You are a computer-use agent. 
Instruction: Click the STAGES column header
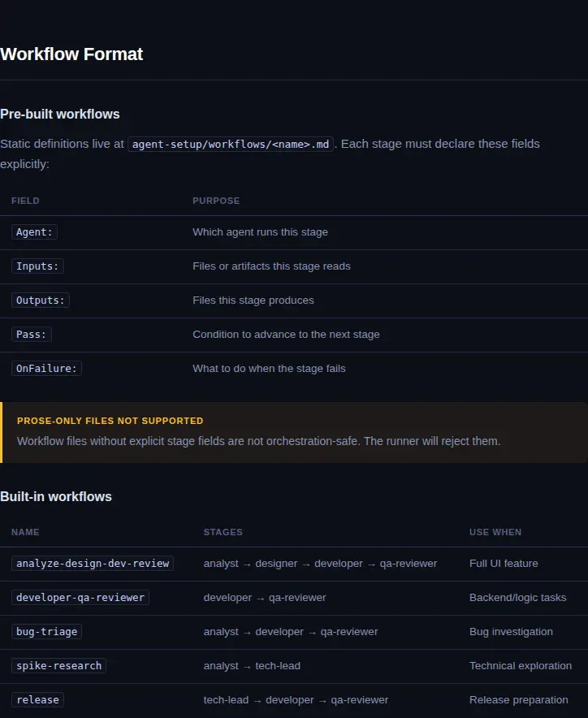point(223,532)
